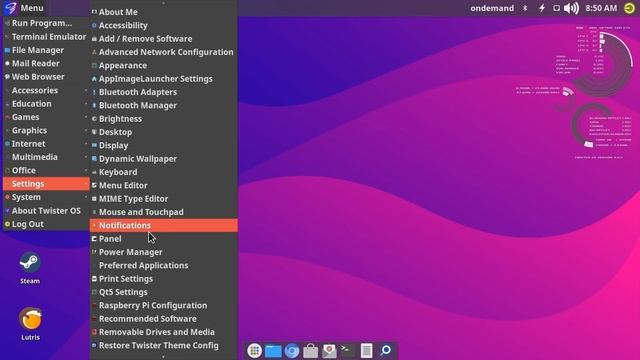640x360 pixels.
Task: Open the document text editor icon in dock
Action: pyautogui.click(x=367, y=350)
